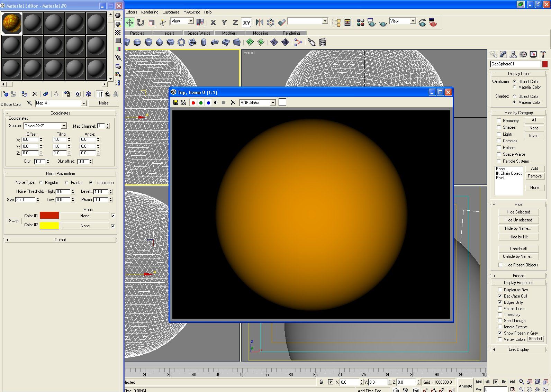Select the Scale tool

[151, 22]
